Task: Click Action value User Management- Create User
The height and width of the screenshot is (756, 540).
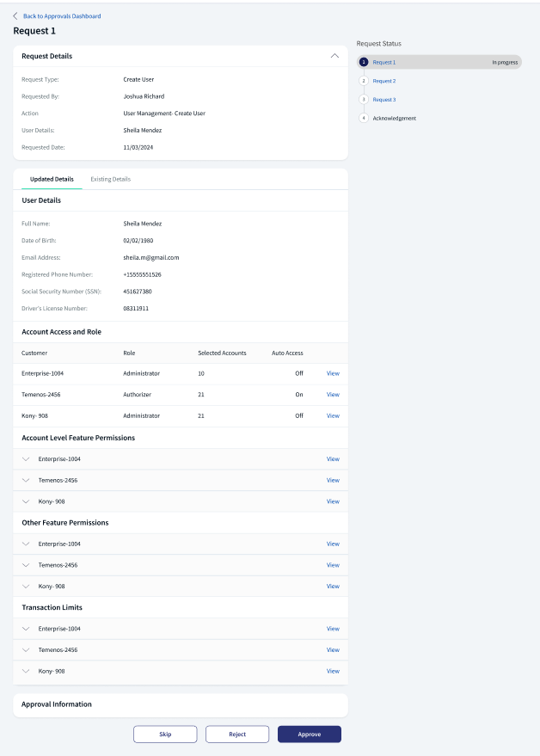Action: click(164, 114)
